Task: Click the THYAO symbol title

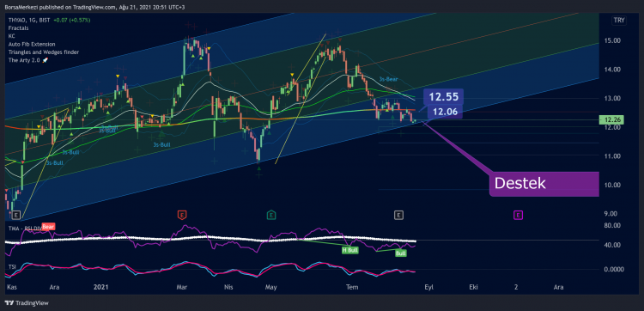Action: tap(16, 20)
